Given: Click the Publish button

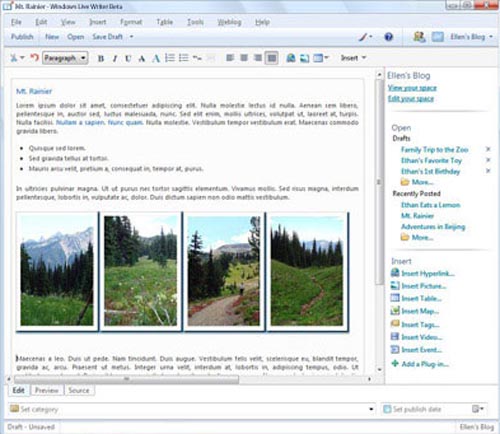Looking at the screenshot, I should point(22,37).
